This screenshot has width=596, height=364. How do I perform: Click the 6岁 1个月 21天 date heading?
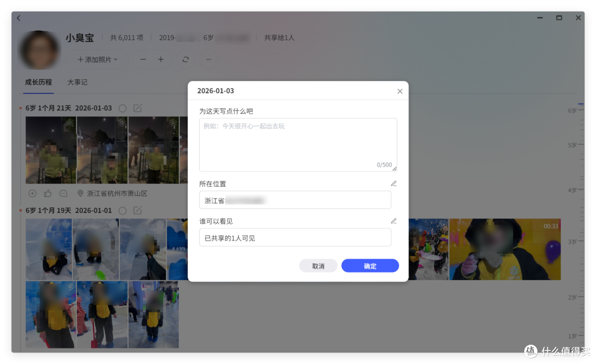(48, 108)
